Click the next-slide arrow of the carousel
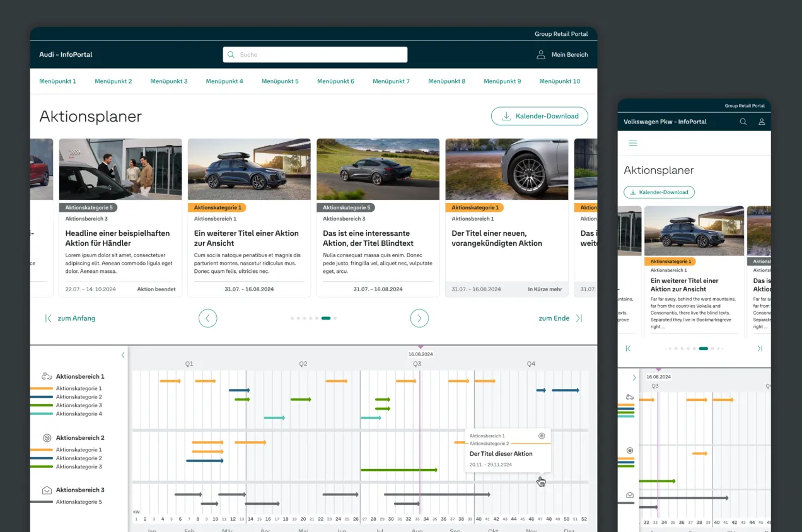This screenshot has width=802, height=532. pos(419,318)
